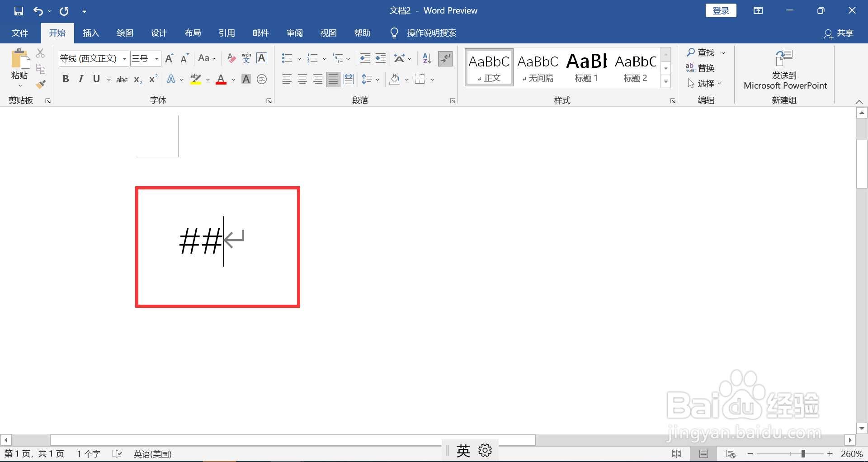Switch to the 绘图 (Draw) tab

(125, 33)
